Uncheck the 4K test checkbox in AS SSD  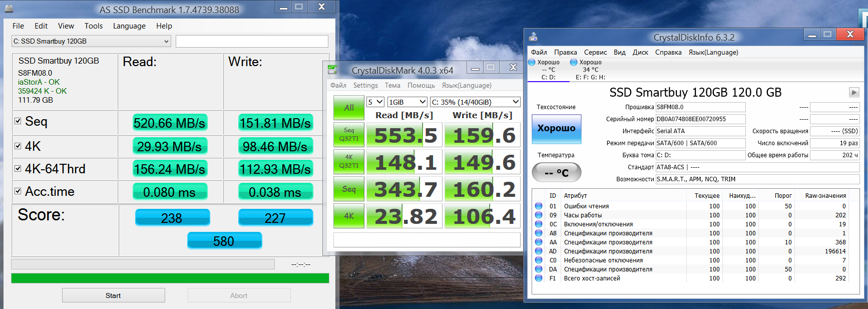coord(18,146)
